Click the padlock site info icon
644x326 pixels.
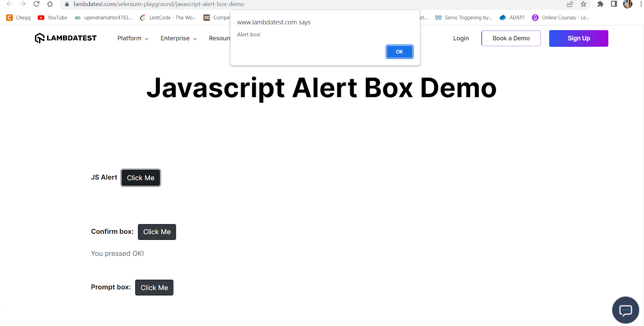(67, 4)
